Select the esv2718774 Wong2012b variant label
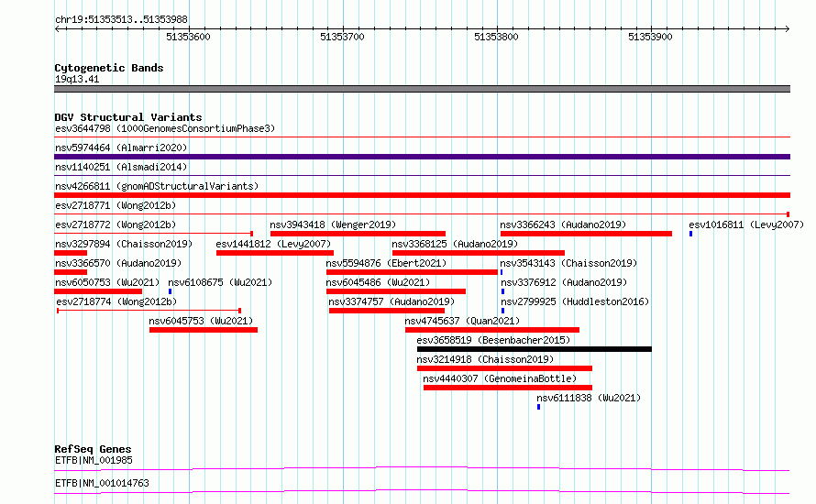The height and width of the screenshot is (504, 816). click(x=116, y=301)
